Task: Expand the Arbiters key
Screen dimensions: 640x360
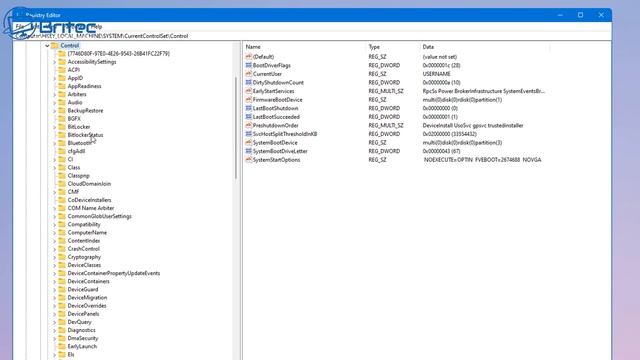Action: coord(55,94)
